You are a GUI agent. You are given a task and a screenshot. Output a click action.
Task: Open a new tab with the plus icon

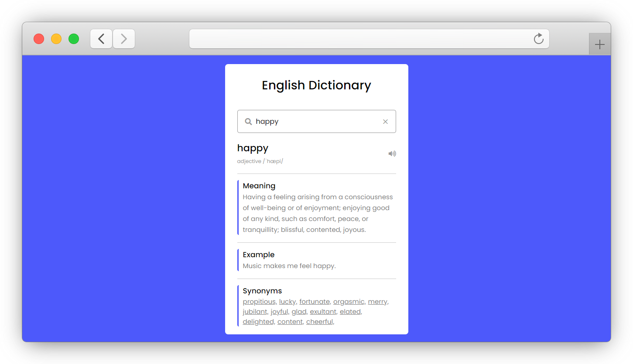coord(599,44)
